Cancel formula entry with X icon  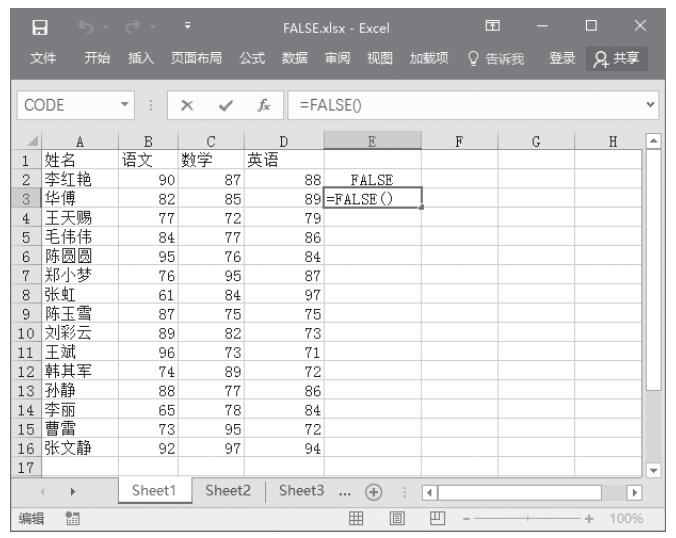[187, 104]
